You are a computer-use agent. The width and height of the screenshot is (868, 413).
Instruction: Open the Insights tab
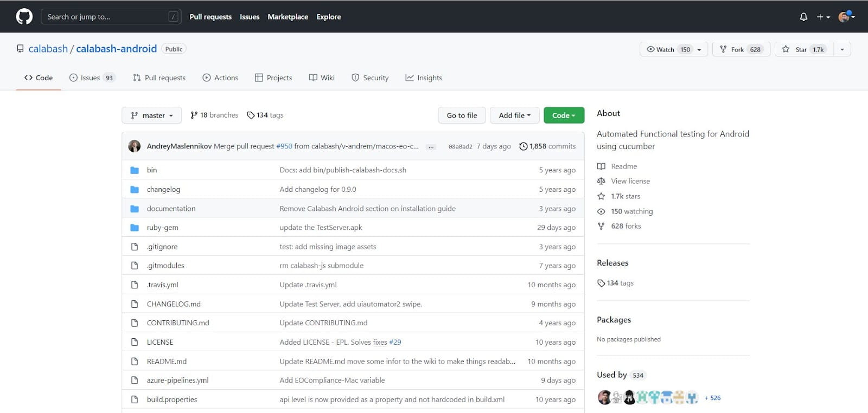click(424, 78)
